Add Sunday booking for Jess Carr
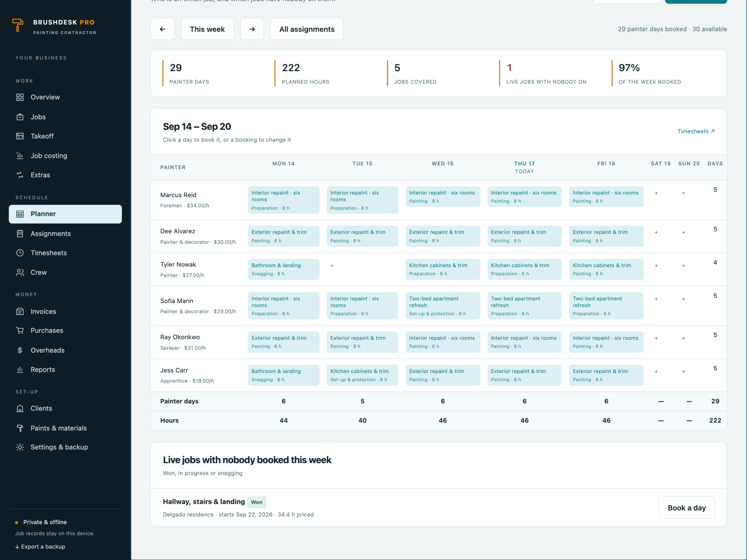The height and width of the screenshot is (560, 747). point(684,371)
